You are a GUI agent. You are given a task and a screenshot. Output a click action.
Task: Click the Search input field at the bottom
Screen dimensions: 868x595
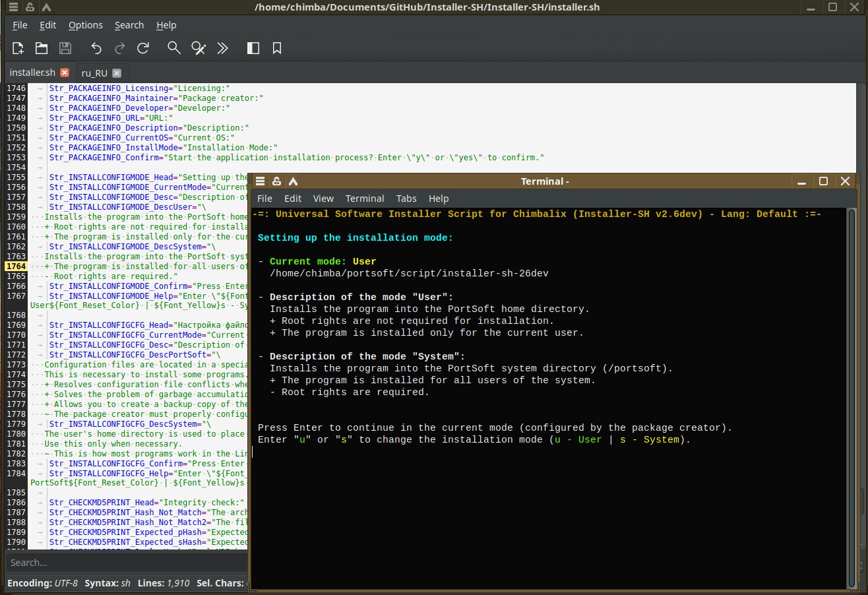pyautogui.click(x=125, y=563)
